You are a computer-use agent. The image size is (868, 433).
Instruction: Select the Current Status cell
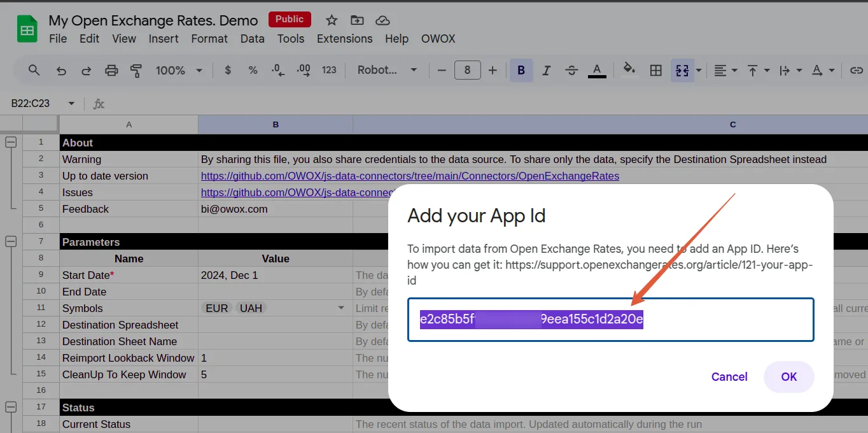(x=129, y=424)
